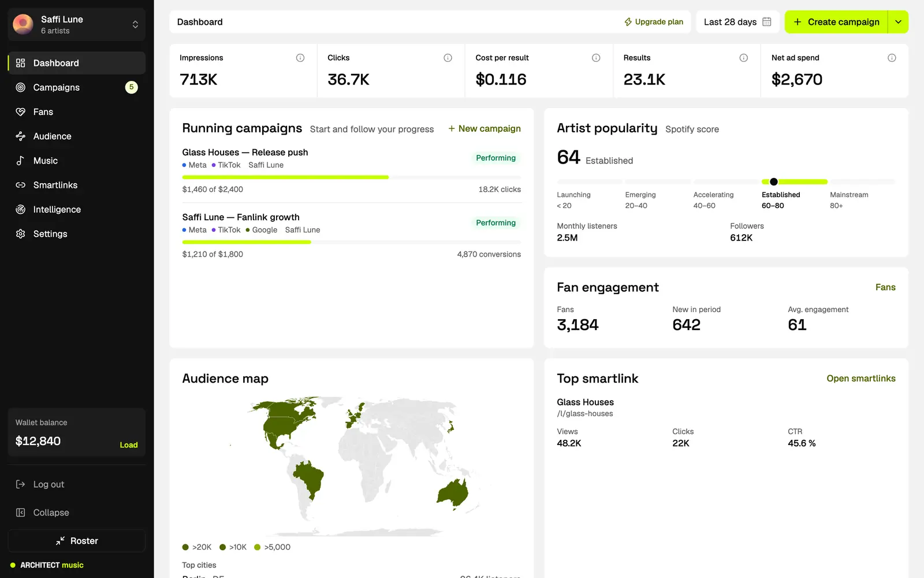Image resolution: width=924 pixels, height=578 pixels.
Task: Click the >5,000 legend dot
Action: click(258, 547)
